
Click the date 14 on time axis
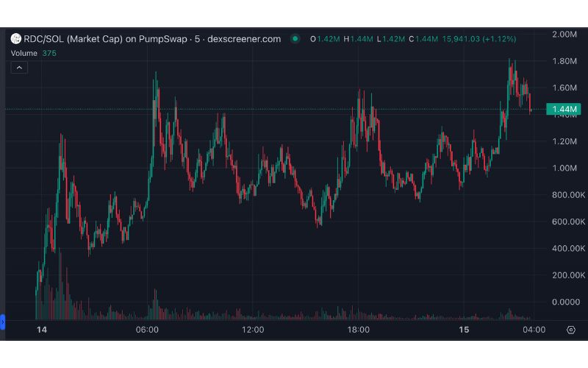click(42, 330)
